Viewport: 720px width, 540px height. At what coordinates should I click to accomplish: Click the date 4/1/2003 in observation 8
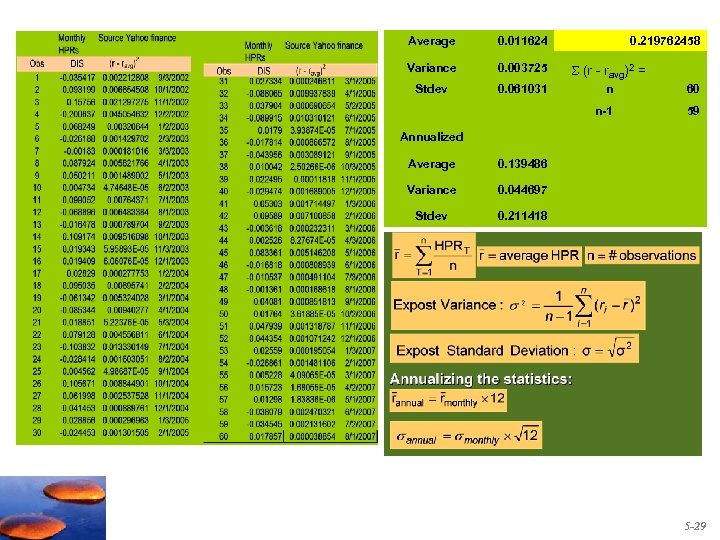tap(174, 163)
